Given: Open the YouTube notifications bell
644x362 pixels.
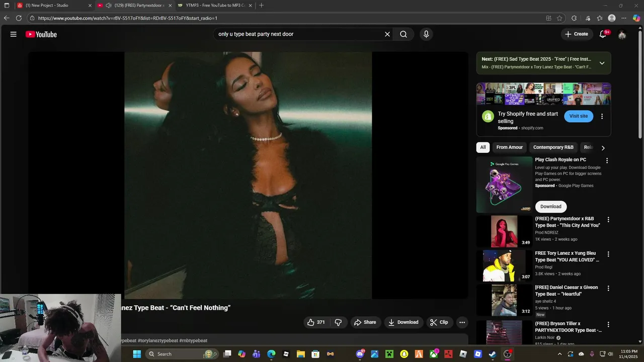Looking at the screenshot, I should [603, 34].
